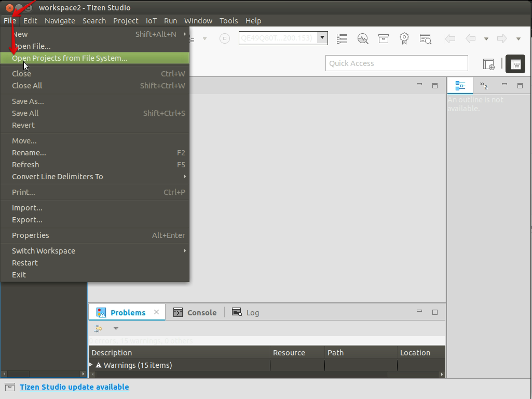Open back history dropdown arrow
The height and width of the screenshot is (399, 532).
pos(486,39)
